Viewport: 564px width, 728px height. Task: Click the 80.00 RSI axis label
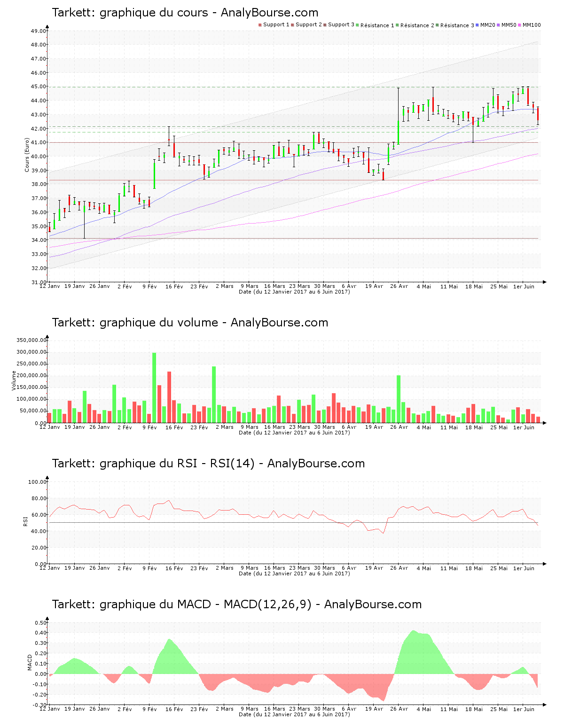click(39, 498)
